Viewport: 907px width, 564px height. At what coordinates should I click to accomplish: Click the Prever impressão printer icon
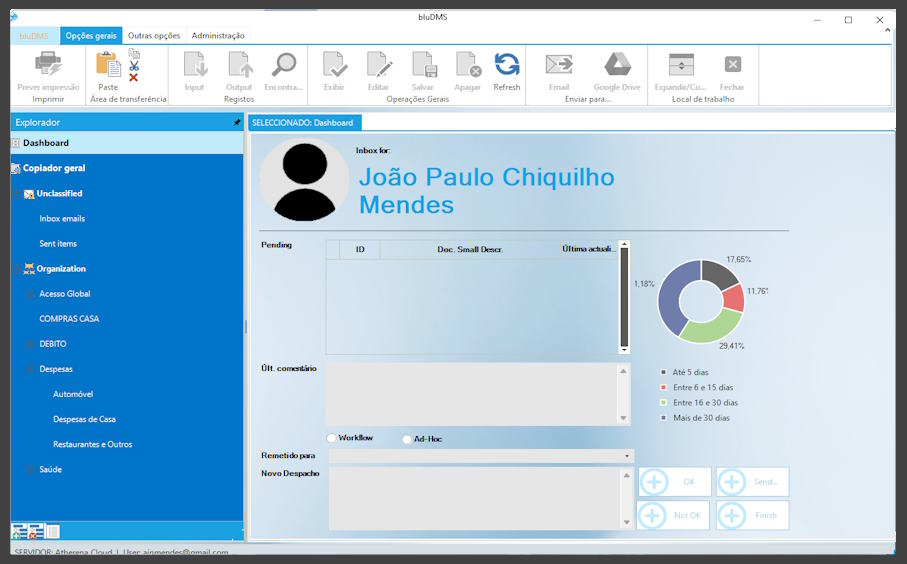[x=48, y=66]
